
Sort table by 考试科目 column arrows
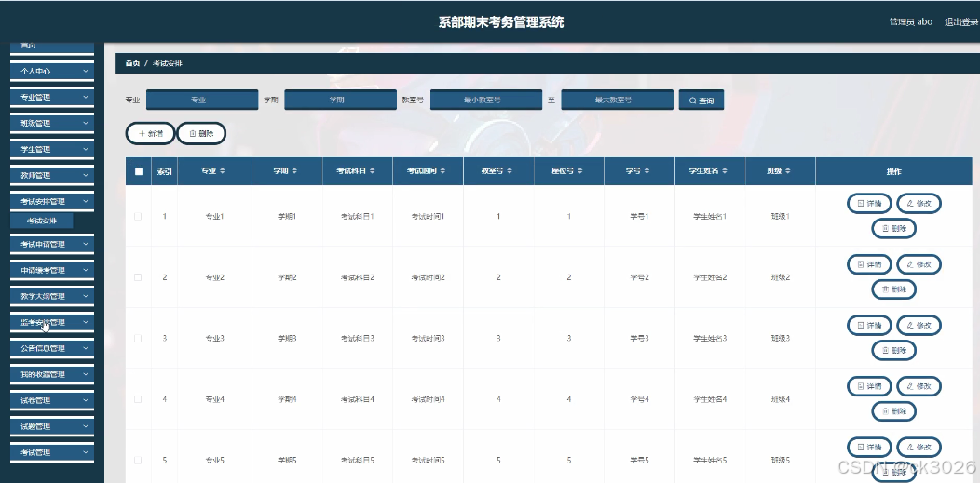click(373, 171)
